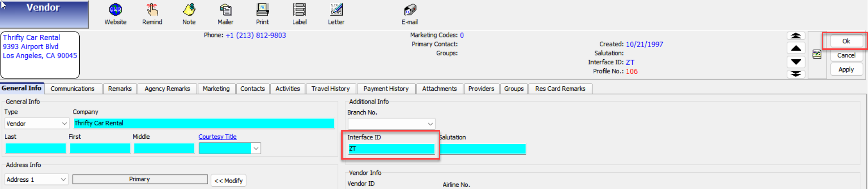Click the Ok button
Screen dimensions: 868x189
(x=846, y=41)
